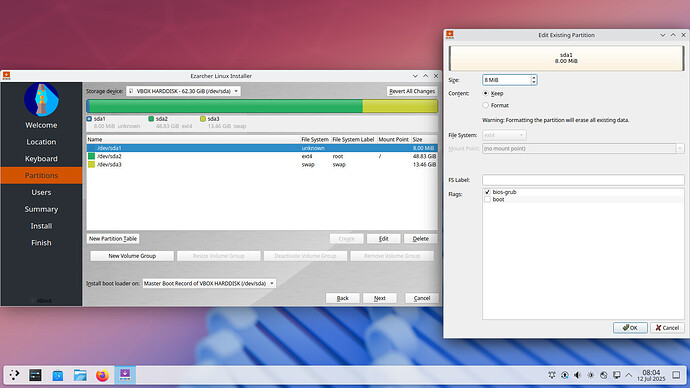The image size is (690, 388).
Task: Click New Partition Table
Action: point(113,238)
